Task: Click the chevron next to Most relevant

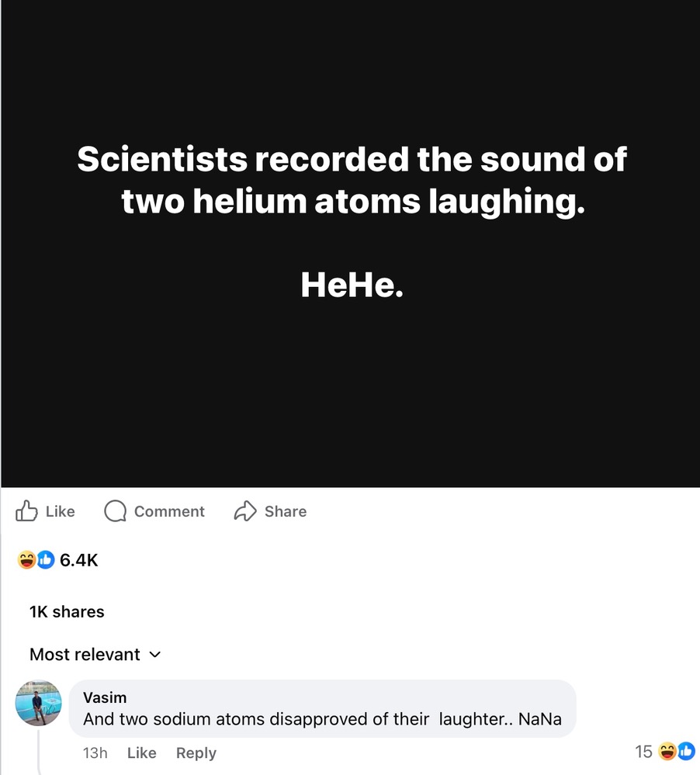Action: (154, 655)
